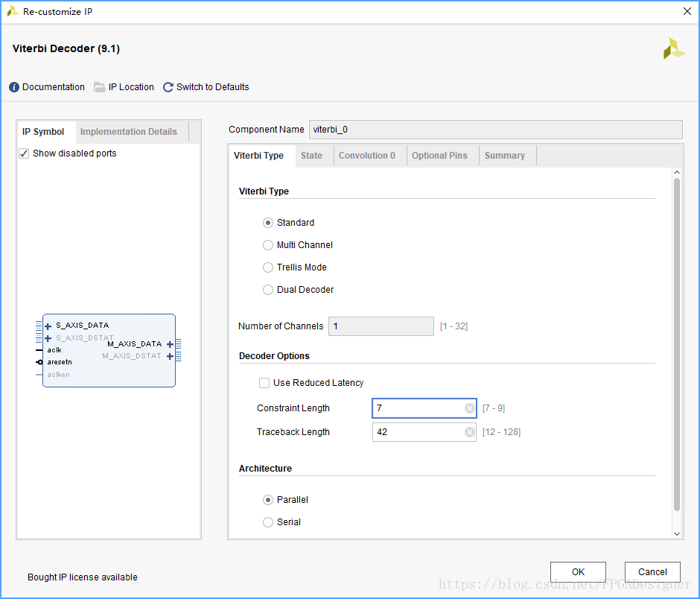The width and height of the screenshot is (700, 599).
Task: Click the Switch to Defaults refresh icon
Action: (168, 87)
